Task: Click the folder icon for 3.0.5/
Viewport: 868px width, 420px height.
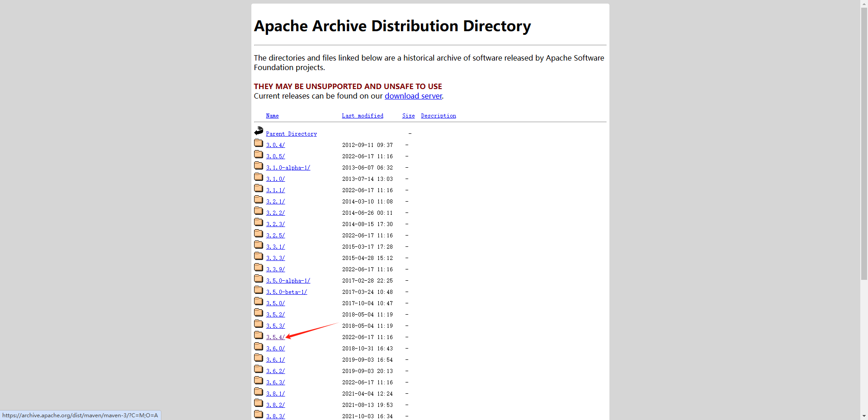Action: [x=259, y=154]
